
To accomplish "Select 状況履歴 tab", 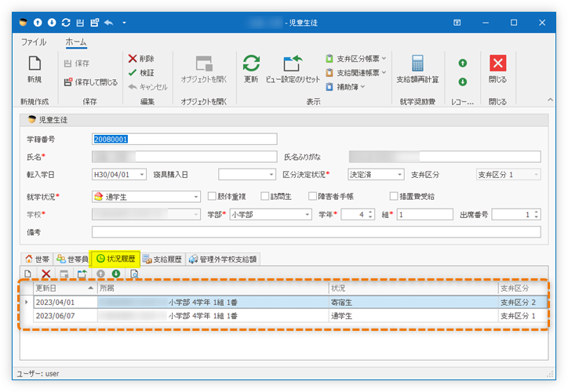I will point(116,259).
